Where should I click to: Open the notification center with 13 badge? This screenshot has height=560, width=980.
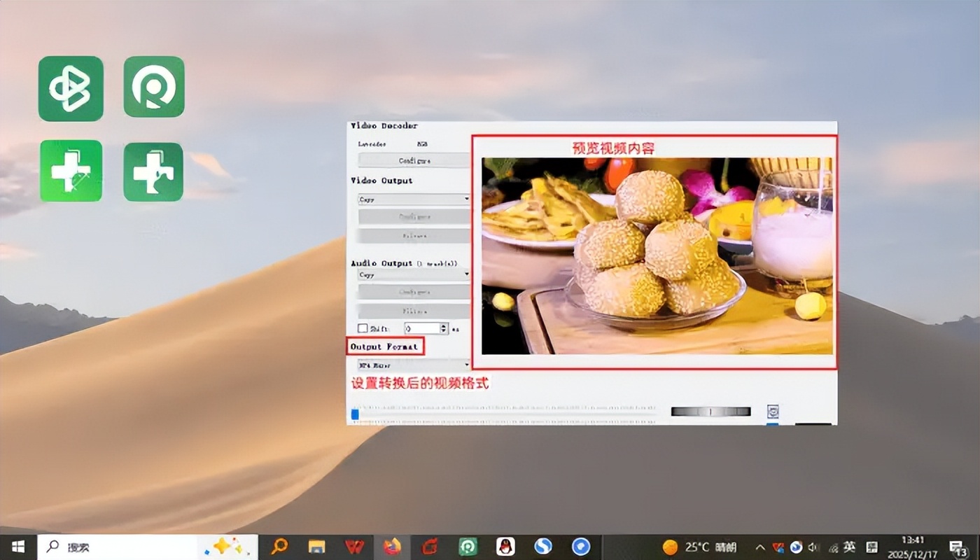958,548
